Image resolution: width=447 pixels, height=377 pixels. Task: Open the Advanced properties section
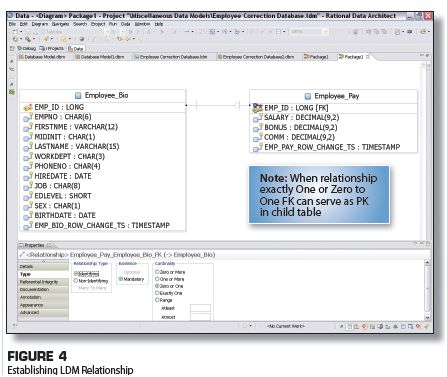(43, 313)
